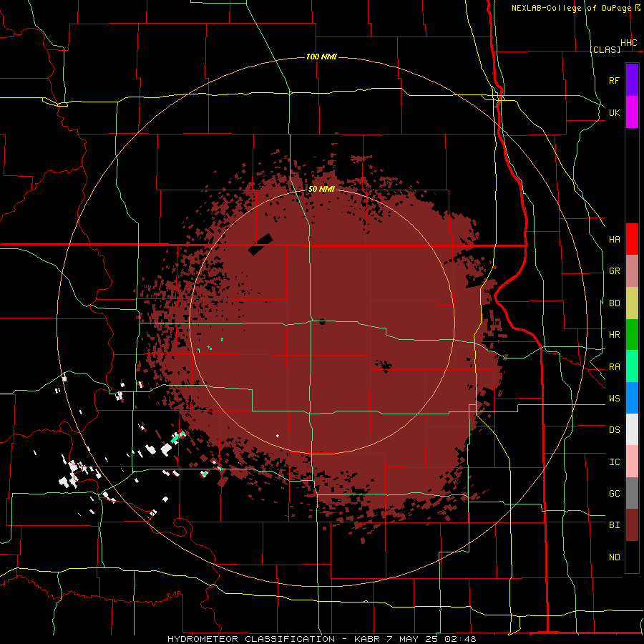
Task: Click the WS legend label
Action: point(615,399)
